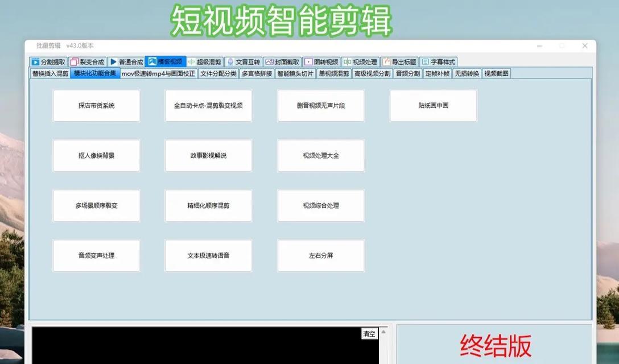The height and width of the screenshot is (364, 619).
Task: Open the 字幕样式 tab
Action: pyautogui.click(x=438, y=62)
